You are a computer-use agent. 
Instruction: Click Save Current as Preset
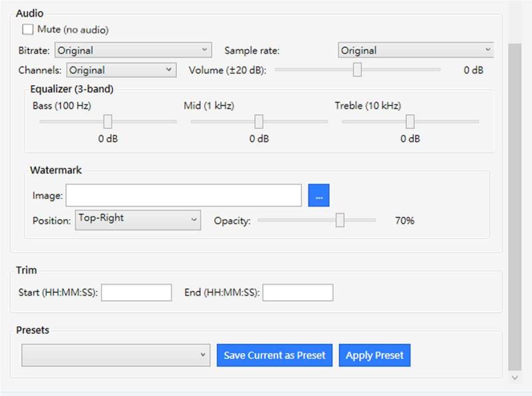(x=275, y=355)
